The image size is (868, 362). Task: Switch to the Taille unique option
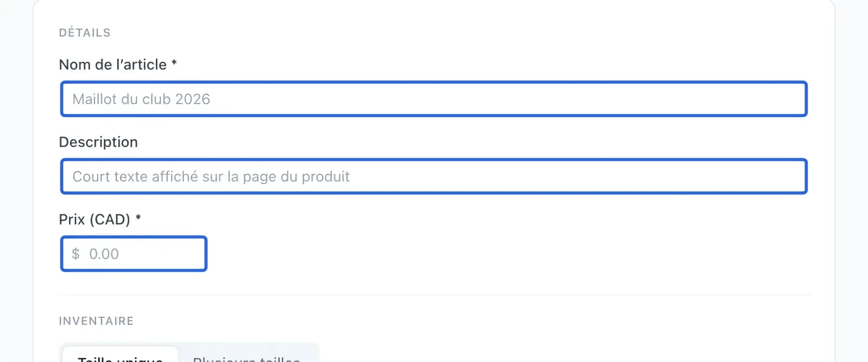click(120, 357)
